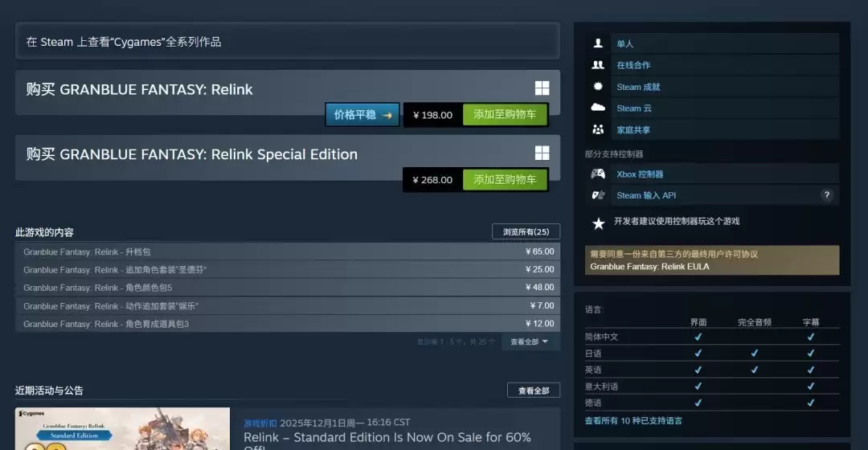The height and width of the screenshot is (450, 868).
Task: Click the 德语 language row label
Action: tap(593, 403)
